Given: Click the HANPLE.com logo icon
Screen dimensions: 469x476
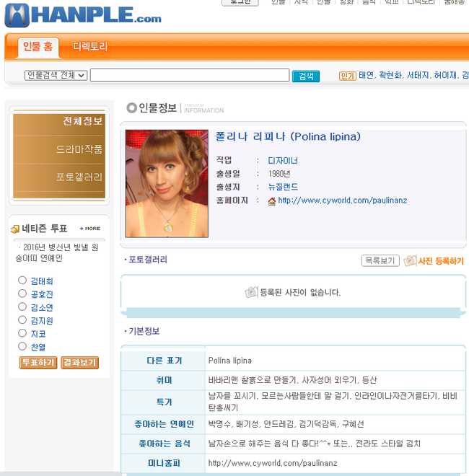Looking at the screenshot, I should click(17, 15).
